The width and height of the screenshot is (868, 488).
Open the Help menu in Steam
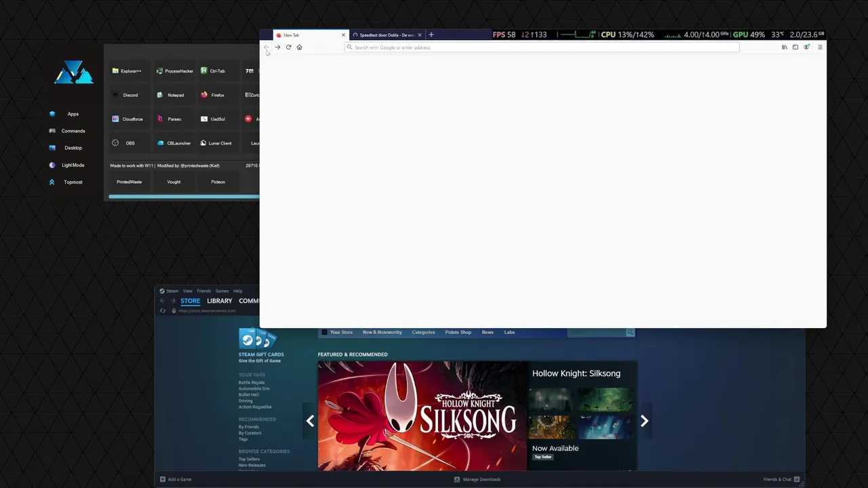pyautogui.click(x=237, y=291)
